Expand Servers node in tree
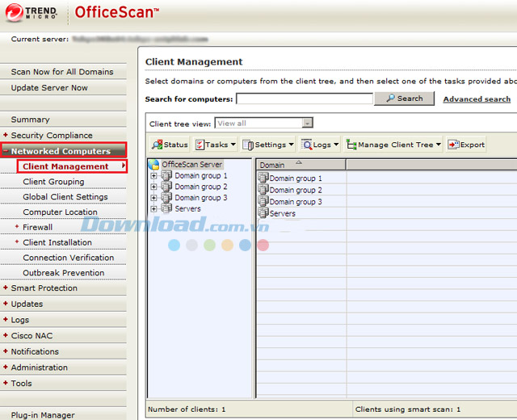The height and width of the screenshot is (420, 517). pos(153,208)
